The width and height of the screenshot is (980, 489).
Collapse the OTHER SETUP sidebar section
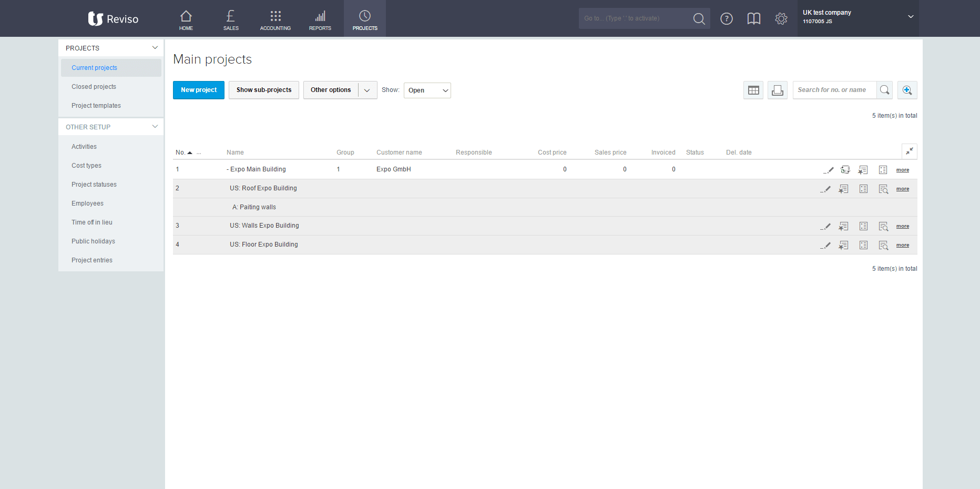(155, 127)
